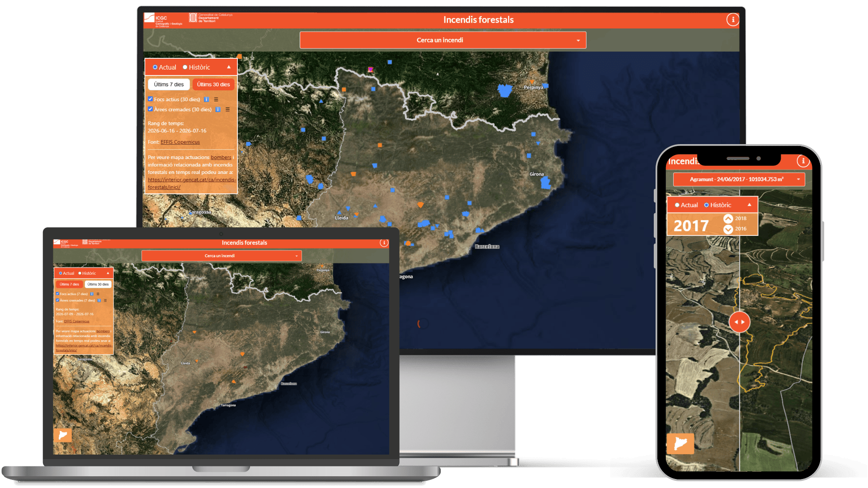Open layer menu icon for Àrees cremades (30 dies)
Viewport: 868px width, 488px height.
[x=228, y=109]
